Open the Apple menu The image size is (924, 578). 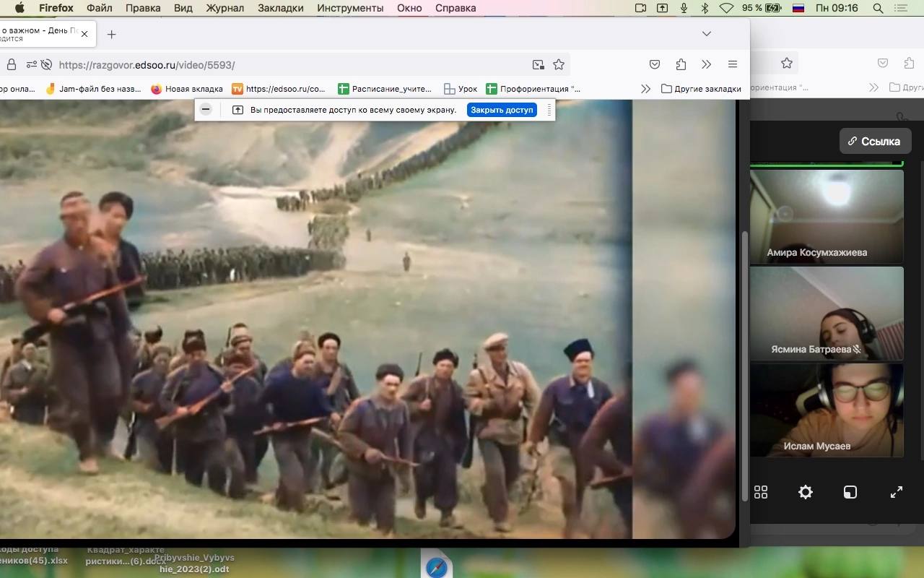19,8
